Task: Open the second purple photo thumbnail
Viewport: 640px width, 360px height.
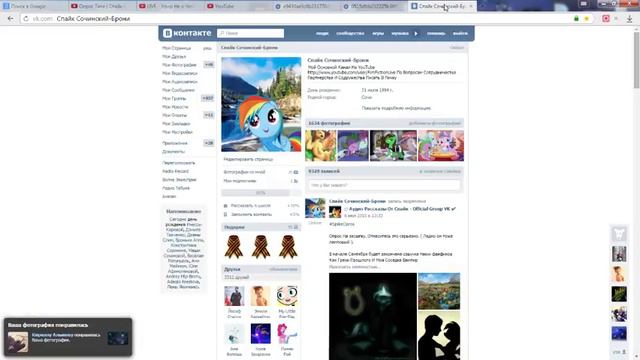Action: tap(353, 146)
